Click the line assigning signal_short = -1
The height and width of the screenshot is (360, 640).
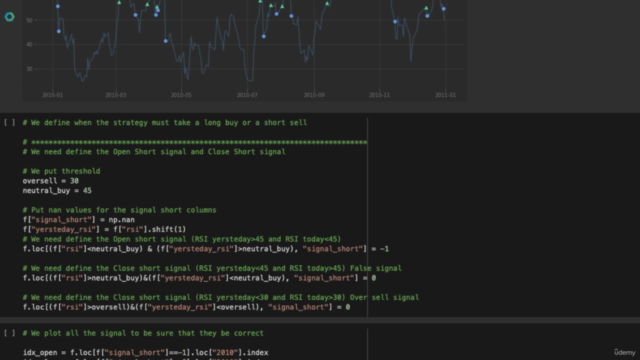tap(206, 249)
